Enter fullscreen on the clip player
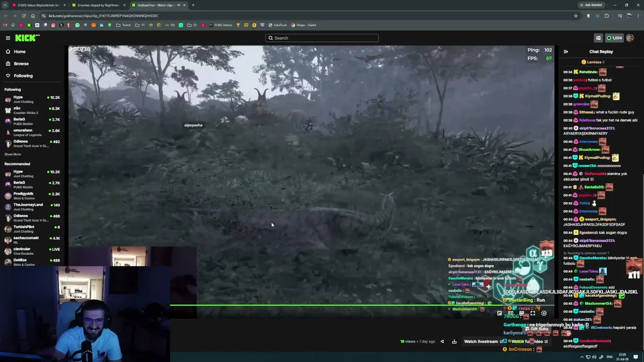644x362 pixels. [533, 313]
